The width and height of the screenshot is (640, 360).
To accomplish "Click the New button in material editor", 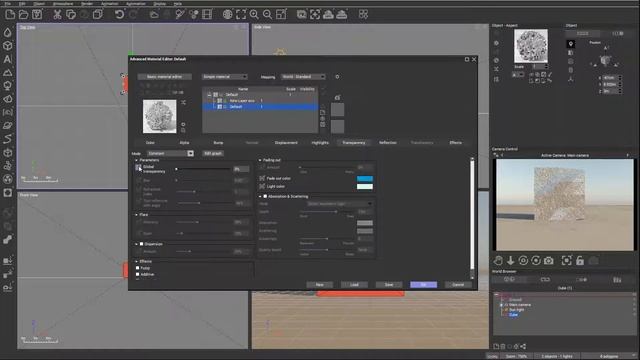I will point(320,284).
